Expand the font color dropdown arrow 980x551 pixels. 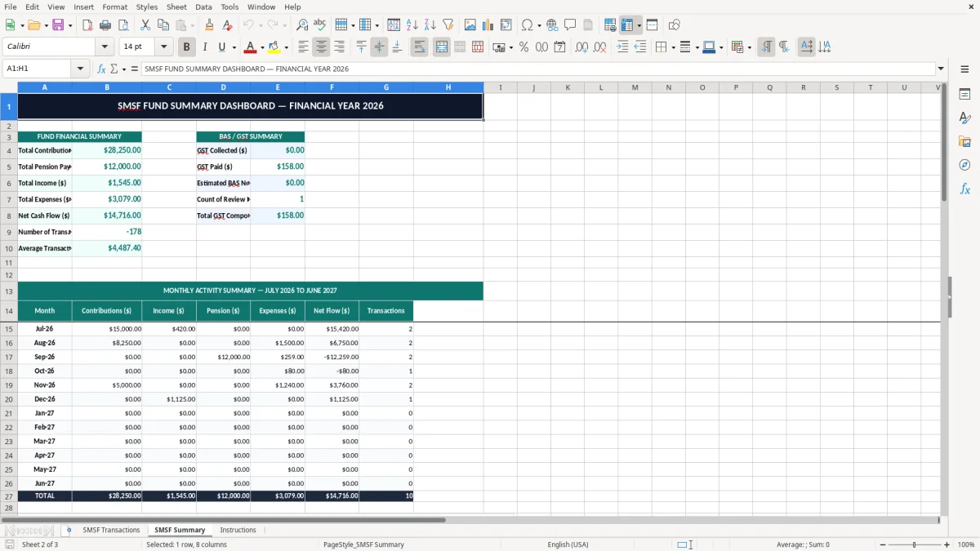262,47
